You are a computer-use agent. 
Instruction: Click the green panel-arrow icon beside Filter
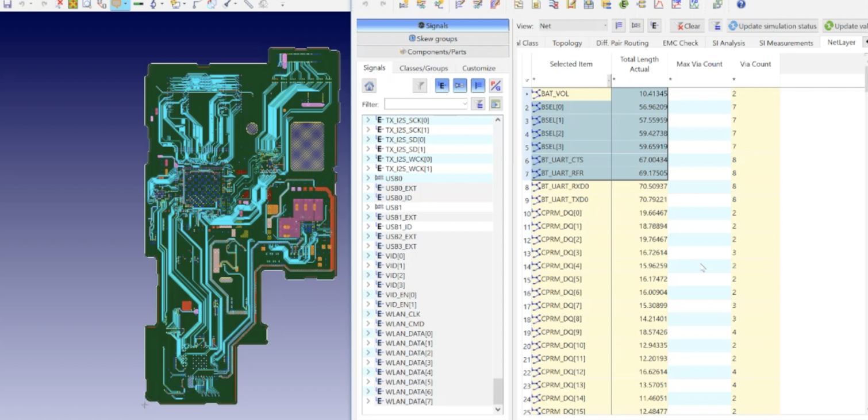(496, 104)
